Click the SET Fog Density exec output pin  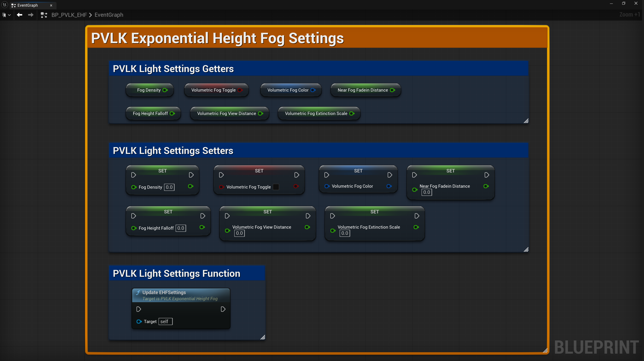click(191, 175)
